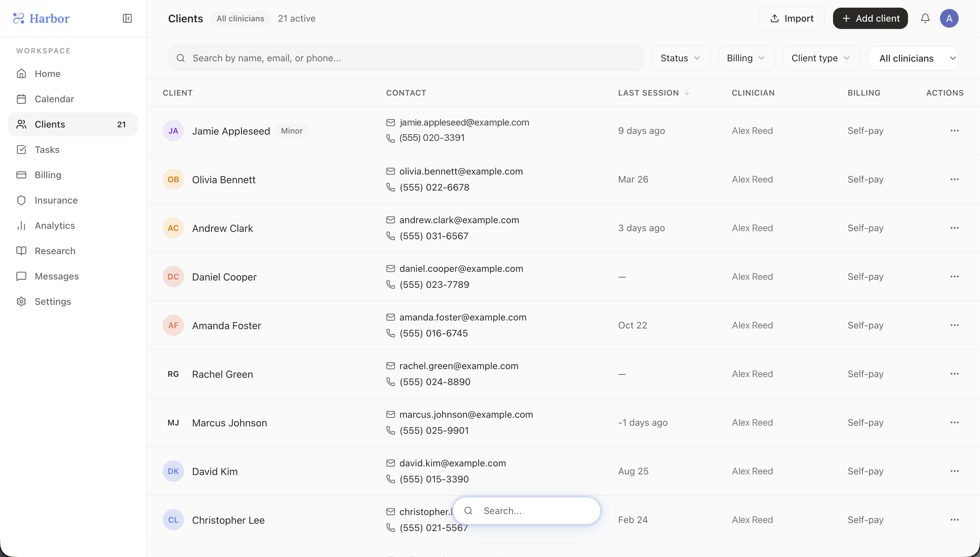Click the Client column header
980x557 pixels.
click(x=178, y=93)
